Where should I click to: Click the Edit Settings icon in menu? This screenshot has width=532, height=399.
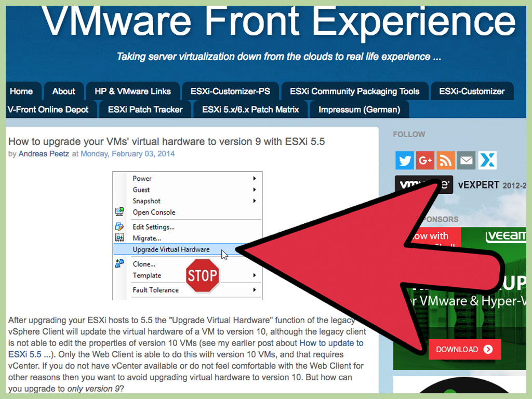(119, 227)
